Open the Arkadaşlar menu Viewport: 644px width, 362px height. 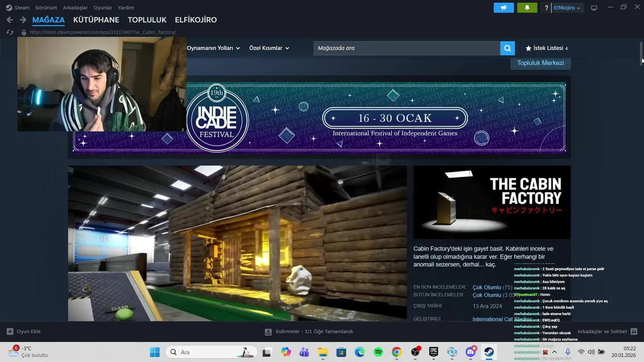coord(75,8)
